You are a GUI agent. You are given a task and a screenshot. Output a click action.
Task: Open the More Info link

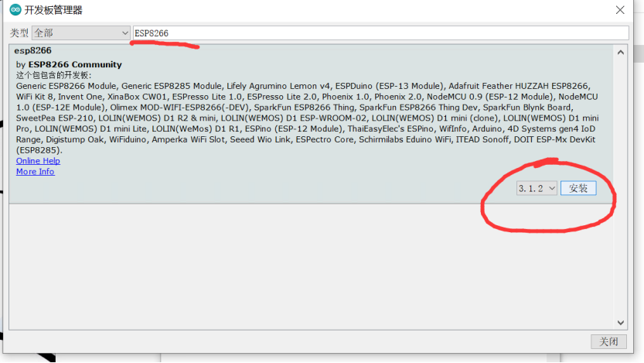tap(36, 171)
